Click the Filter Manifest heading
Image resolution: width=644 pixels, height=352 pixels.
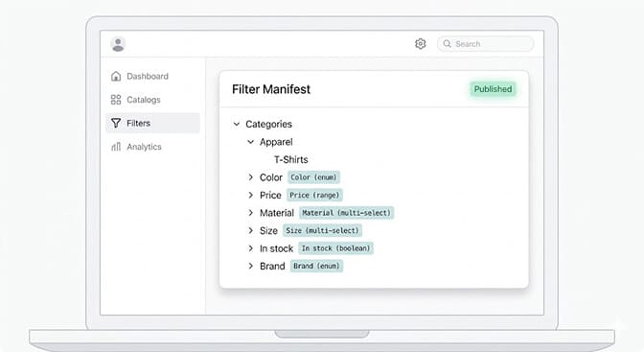(271, 89)
